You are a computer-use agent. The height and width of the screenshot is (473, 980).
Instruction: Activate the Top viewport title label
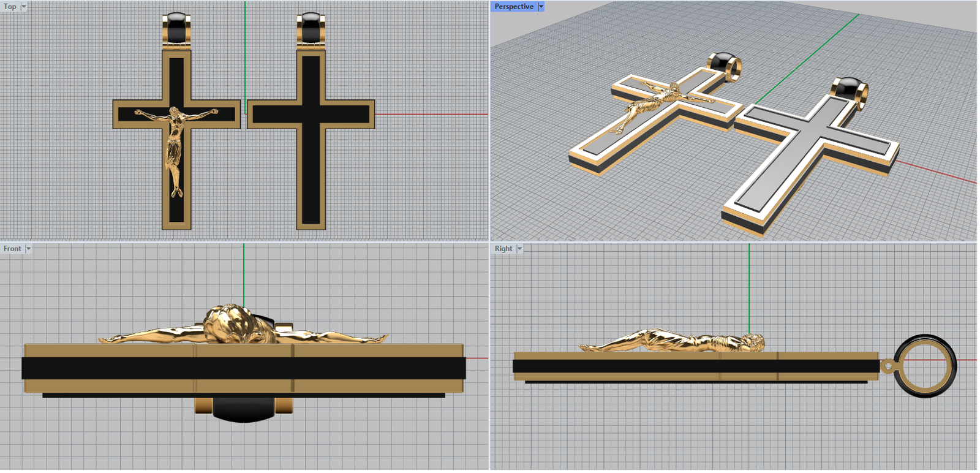[x=10, y=6]
